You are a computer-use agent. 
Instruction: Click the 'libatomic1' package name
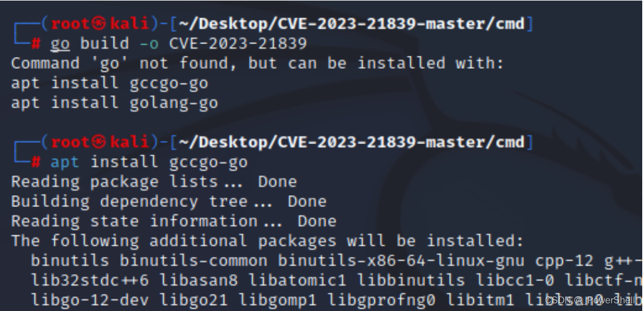point(297,280)
